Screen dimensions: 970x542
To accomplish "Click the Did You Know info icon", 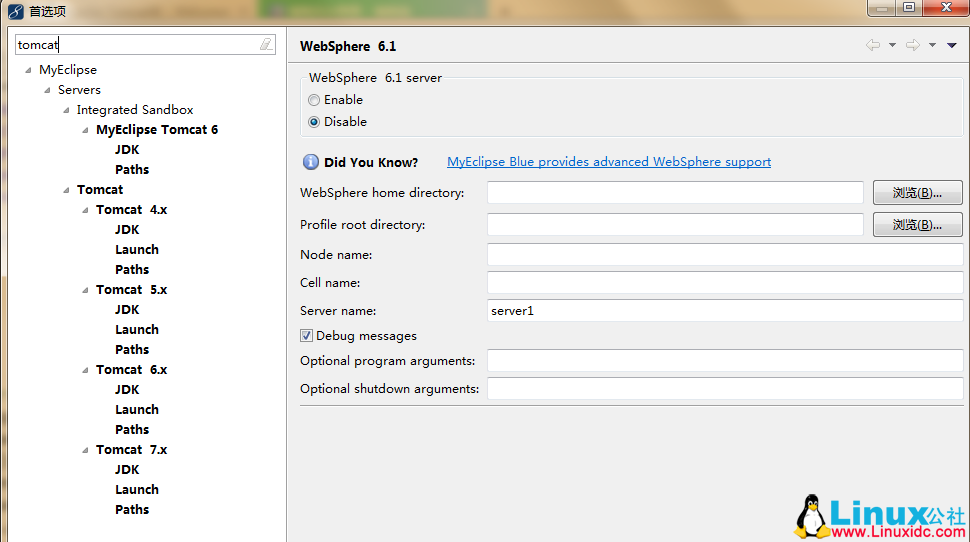I will 311,162.
